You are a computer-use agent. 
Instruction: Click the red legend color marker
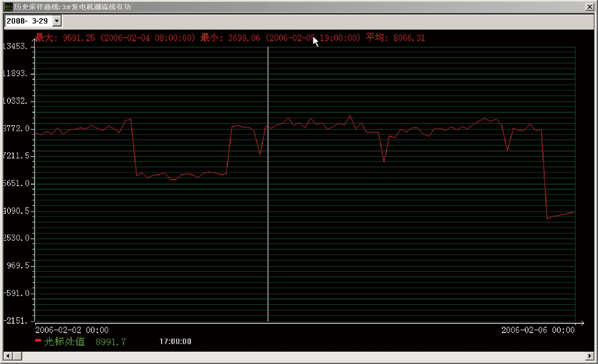click(38, 340)
